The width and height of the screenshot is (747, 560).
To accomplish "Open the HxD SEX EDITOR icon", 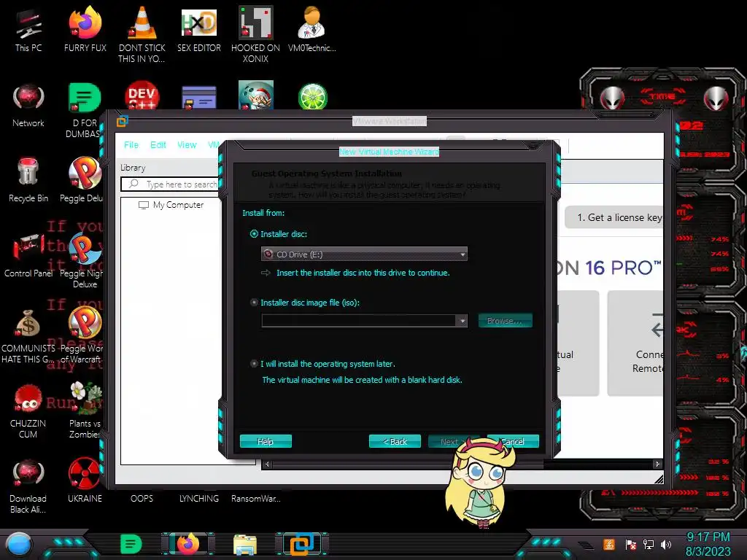I will 198,29.
